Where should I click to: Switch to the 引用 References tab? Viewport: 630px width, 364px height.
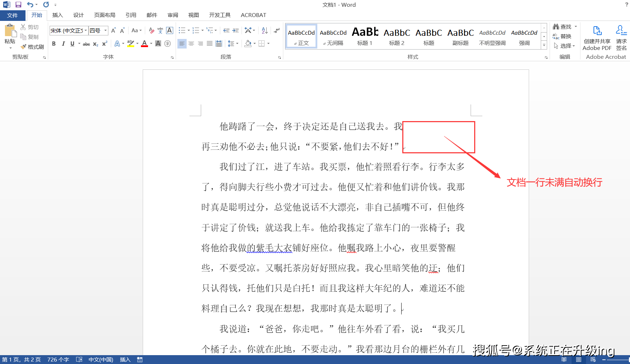point(131,15)
